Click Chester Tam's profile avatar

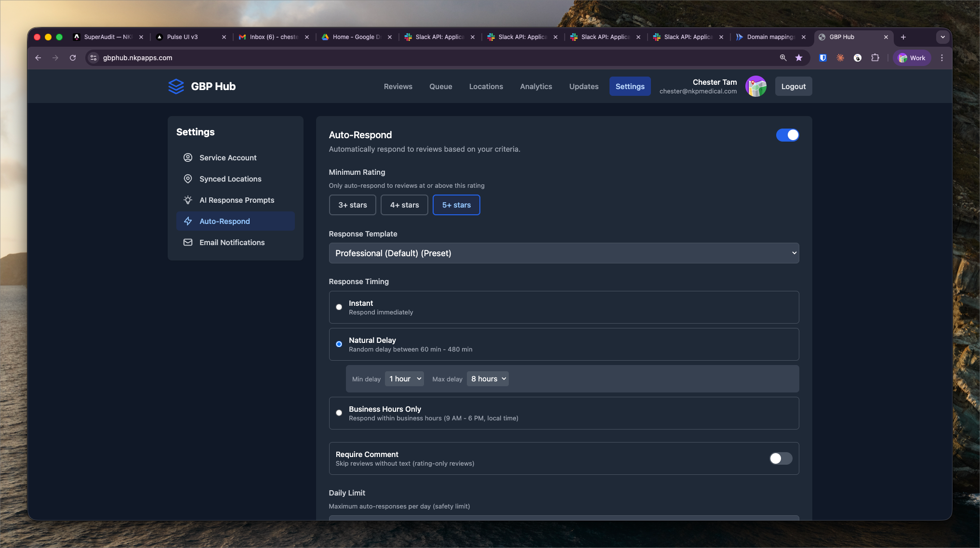(x=755, y=86)
